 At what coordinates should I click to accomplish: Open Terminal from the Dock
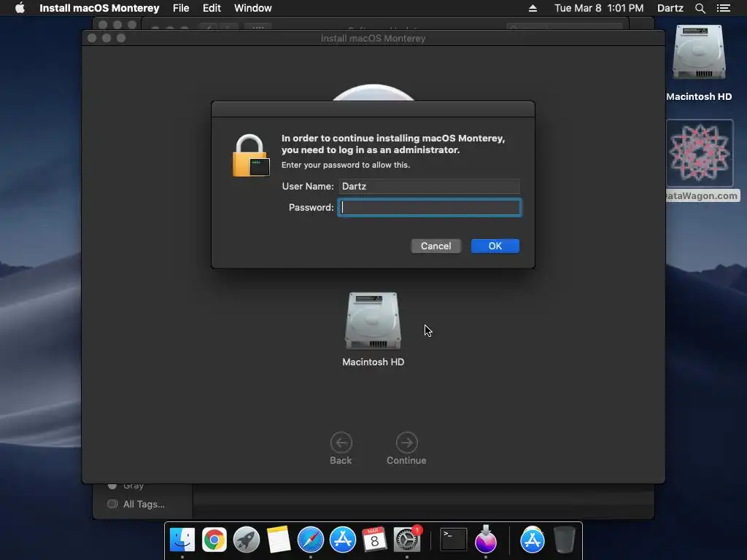tap(453, 540)
